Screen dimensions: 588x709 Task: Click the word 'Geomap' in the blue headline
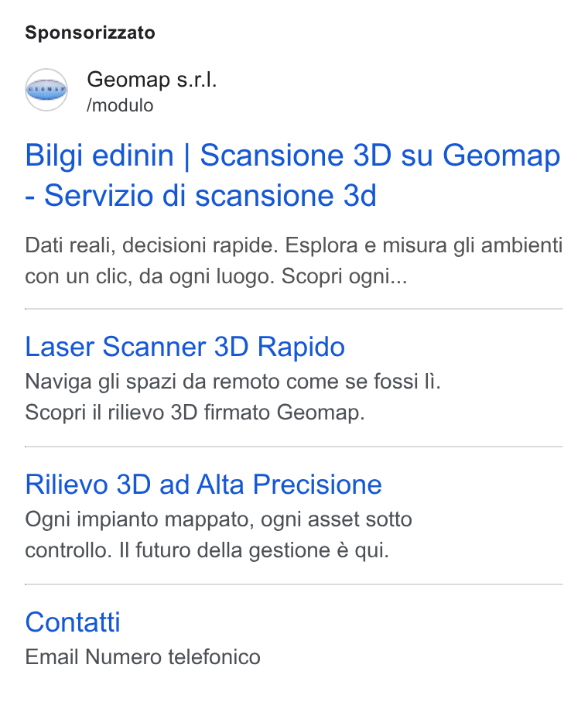click(x=501, y=156)
